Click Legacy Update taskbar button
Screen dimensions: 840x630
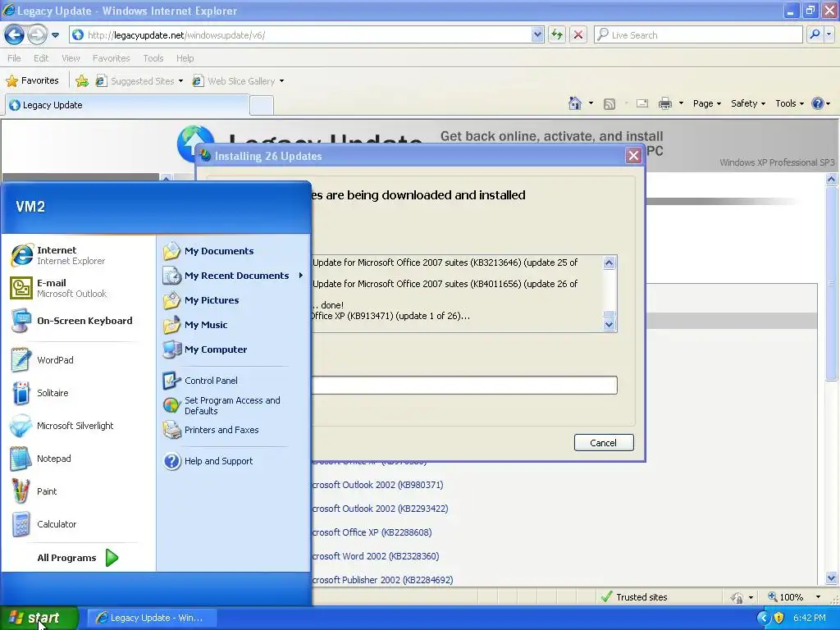[152, 618]
